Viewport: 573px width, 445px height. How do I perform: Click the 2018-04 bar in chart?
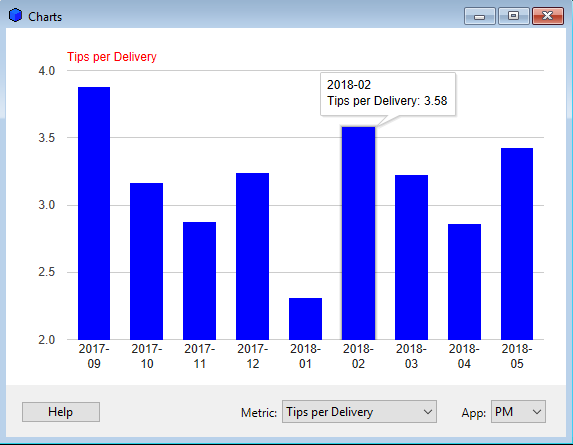pos(464,282)
